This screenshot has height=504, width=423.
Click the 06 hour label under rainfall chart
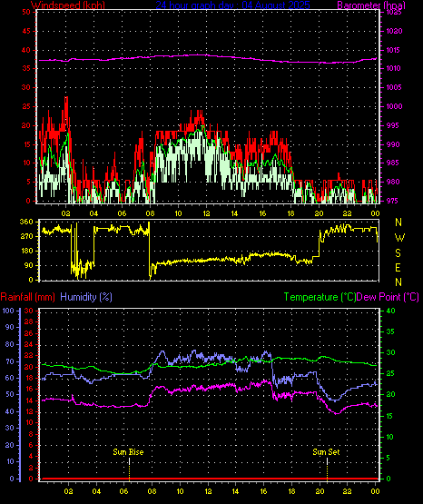click(x=124, y=491)
